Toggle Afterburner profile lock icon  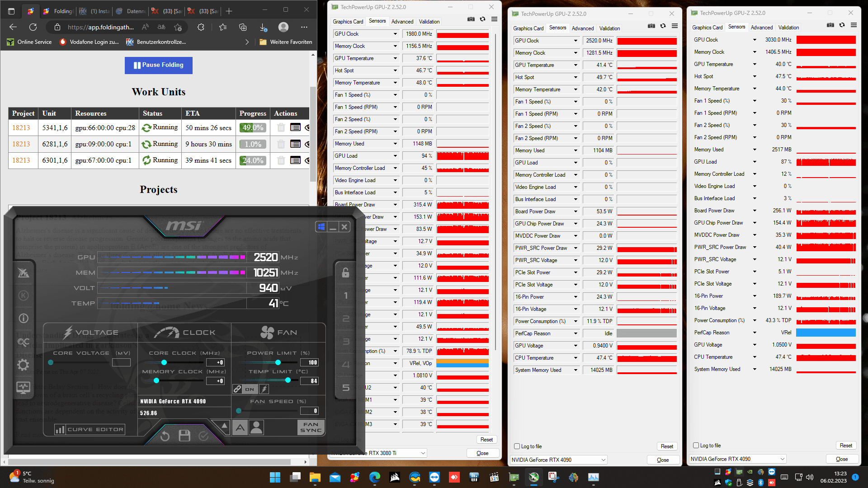click(x=346, y=272)
